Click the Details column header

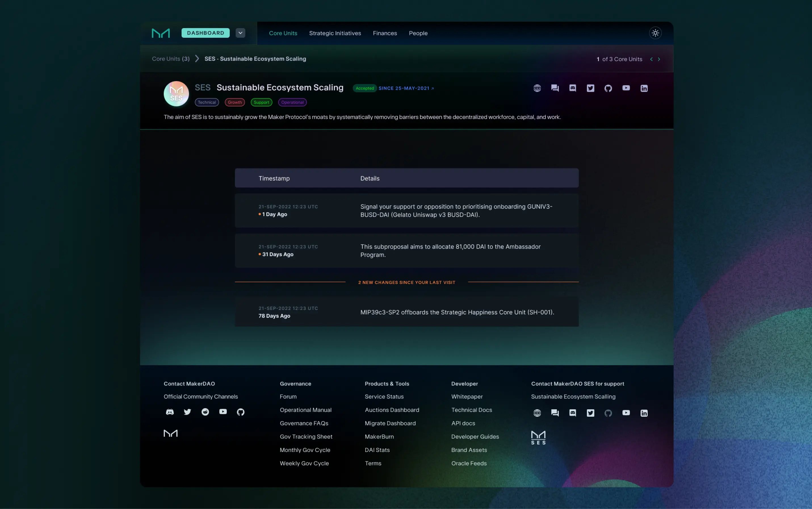[370, 178]
